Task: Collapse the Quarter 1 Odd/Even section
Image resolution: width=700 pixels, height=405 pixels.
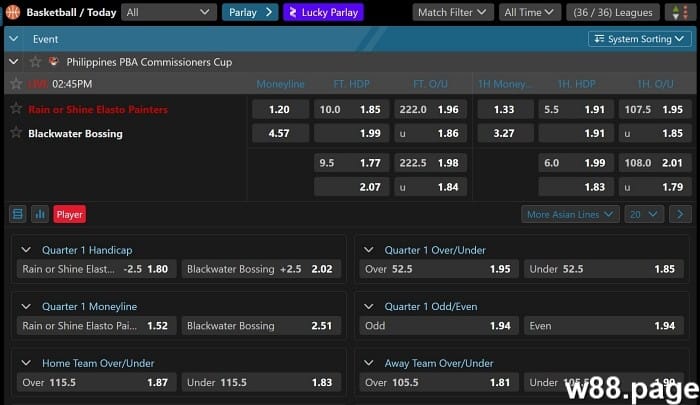Action: click(x=369, y=306)
